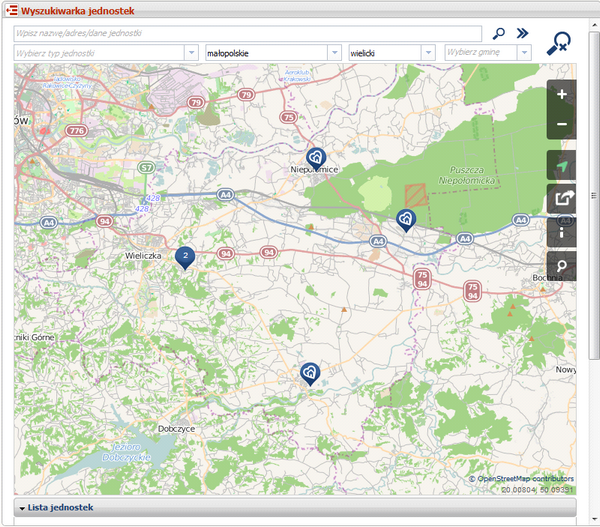
Task: Click the unit marker above Dobczyce
Action: point(310,373)
